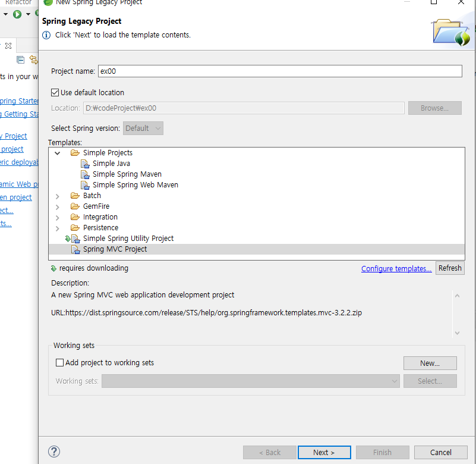Click the Finish button
Viewport: 476px width, 464px height.
383,453
